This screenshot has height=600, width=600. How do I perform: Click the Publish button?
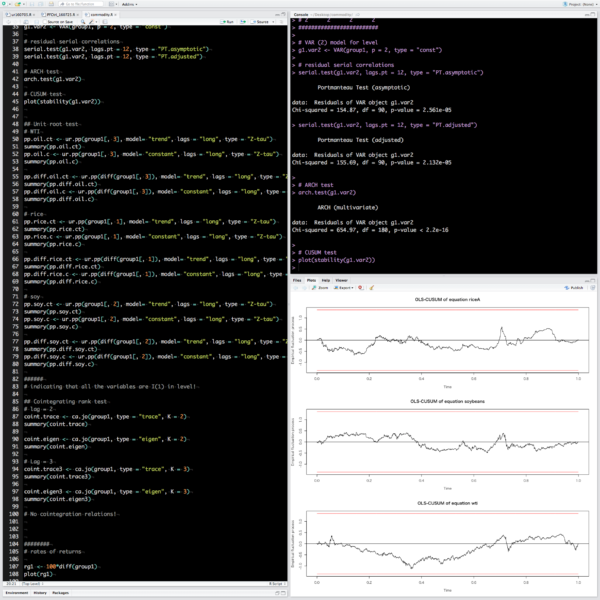coord(574,288)
